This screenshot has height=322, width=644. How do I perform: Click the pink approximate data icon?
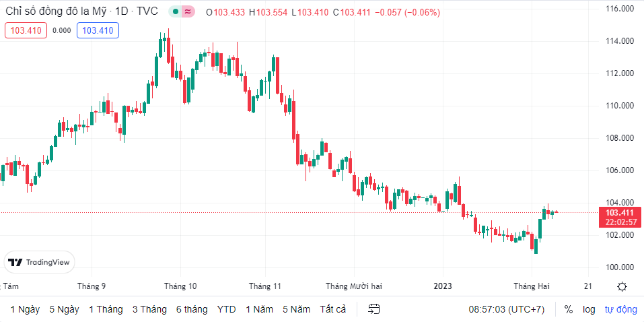click(188, 11)
